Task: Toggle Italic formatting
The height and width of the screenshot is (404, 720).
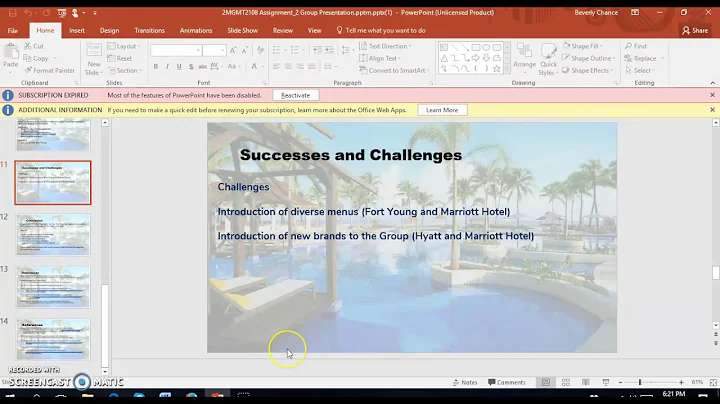Action: coord(167,67)
